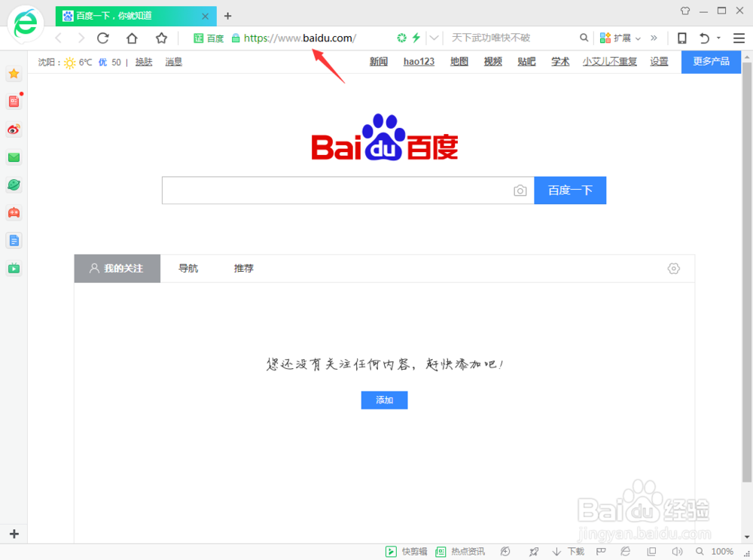Click the search magnifier in browser search box
This screenshot has height=560, width=753.
[x=584, y=38]
